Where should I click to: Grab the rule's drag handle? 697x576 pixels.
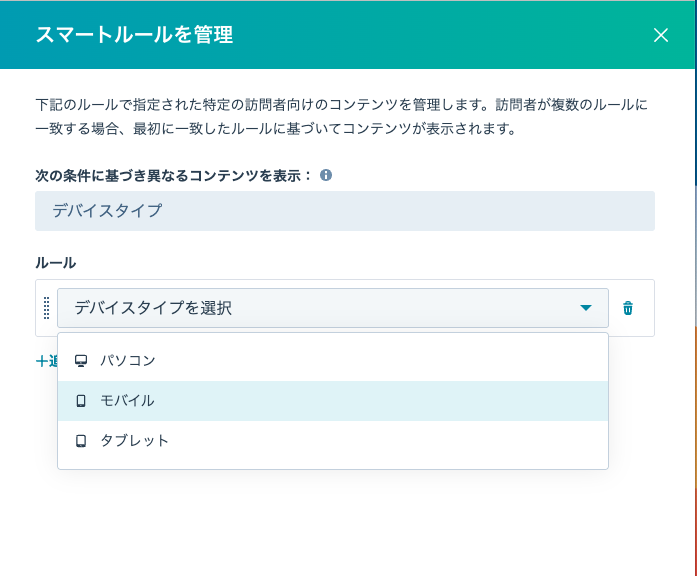coord(46,308)
